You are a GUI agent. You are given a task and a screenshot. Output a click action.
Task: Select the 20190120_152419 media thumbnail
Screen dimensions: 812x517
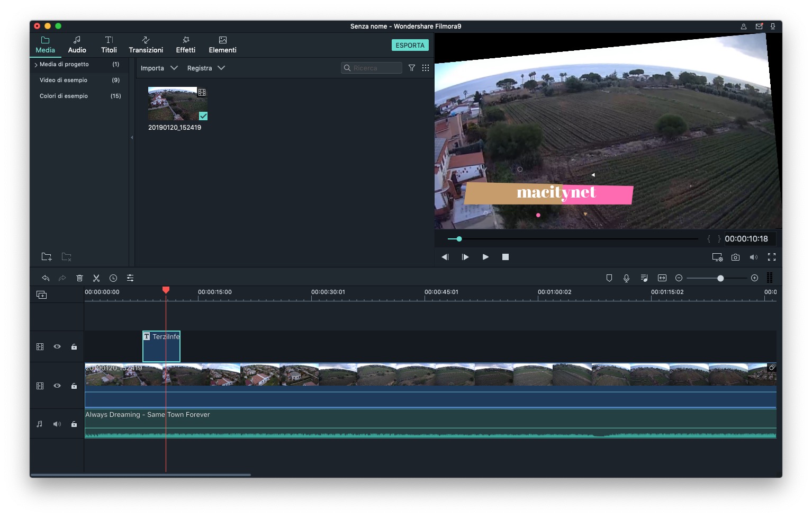click(173, 104)
